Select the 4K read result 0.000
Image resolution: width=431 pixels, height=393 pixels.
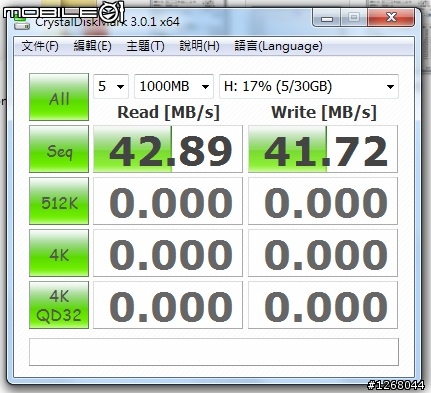click(168, 253)
